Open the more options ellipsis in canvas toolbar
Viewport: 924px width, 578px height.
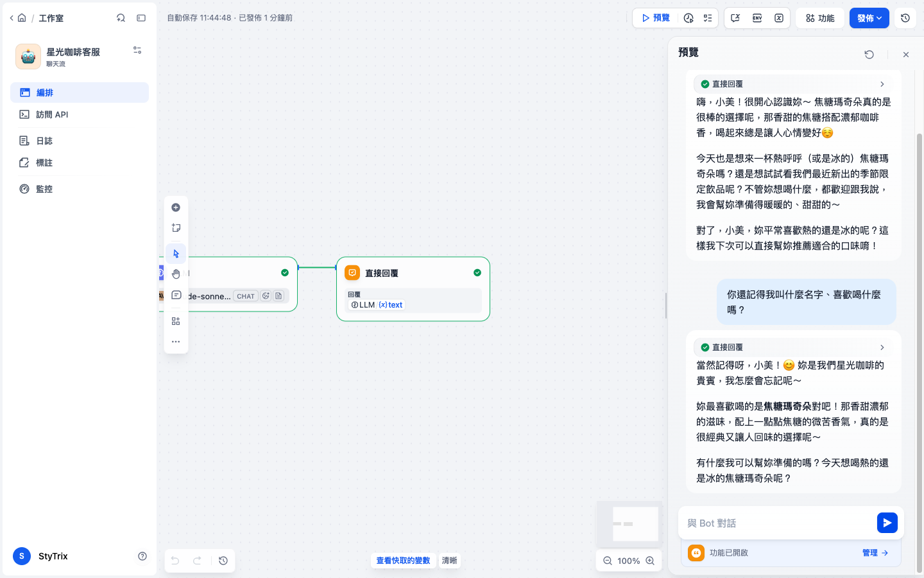click(176, 342)
